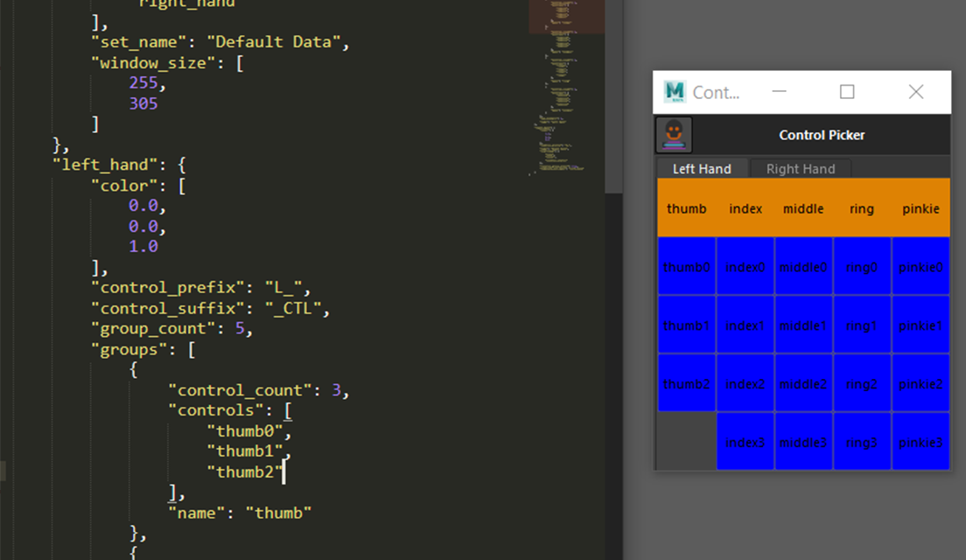The image size is (966, 560).
Task: Click the index column header
Action: pyautogui.click(x=745, y=208)
